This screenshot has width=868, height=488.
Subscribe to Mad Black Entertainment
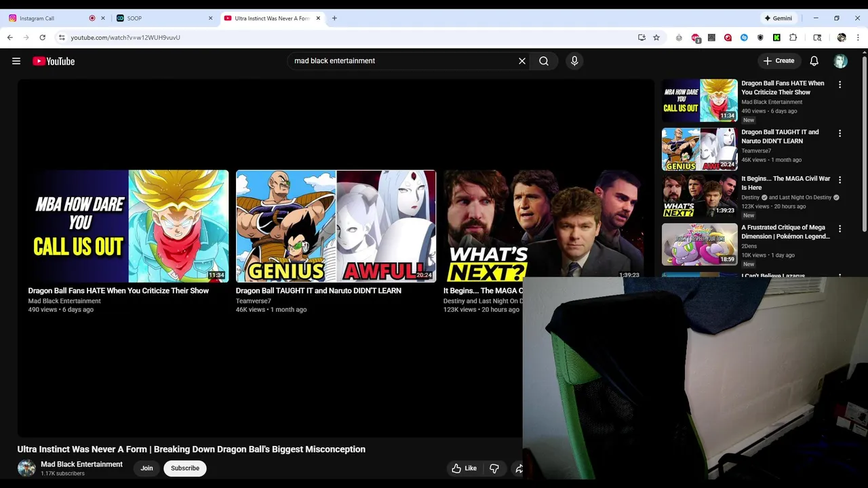pos(185,468)
